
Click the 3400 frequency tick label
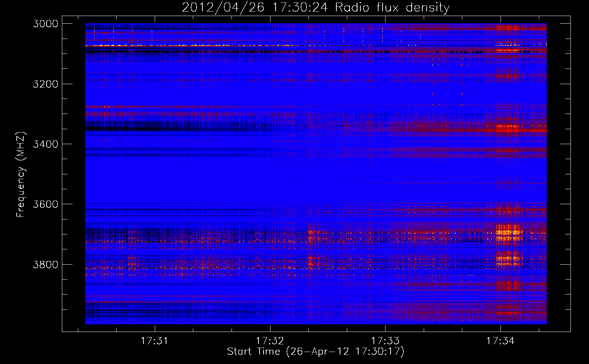tap(46, 144)
